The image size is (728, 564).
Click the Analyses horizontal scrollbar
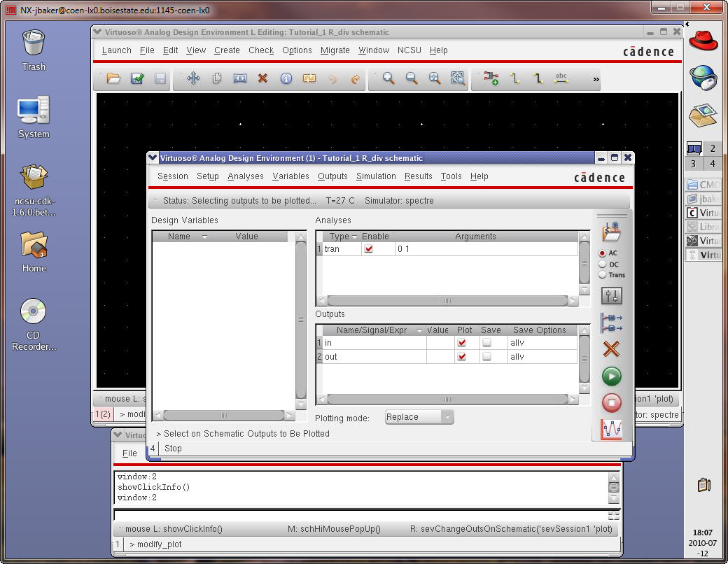point(447,301)
